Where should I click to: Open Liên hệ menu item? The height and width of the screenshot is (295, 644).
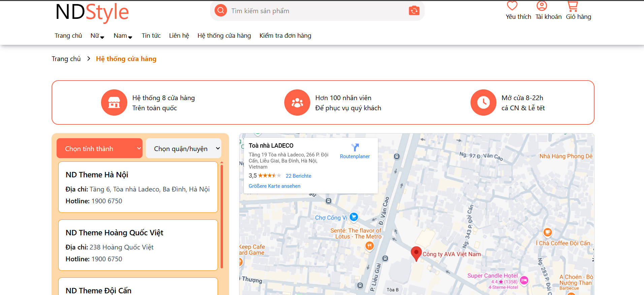(x=179, y=36)
